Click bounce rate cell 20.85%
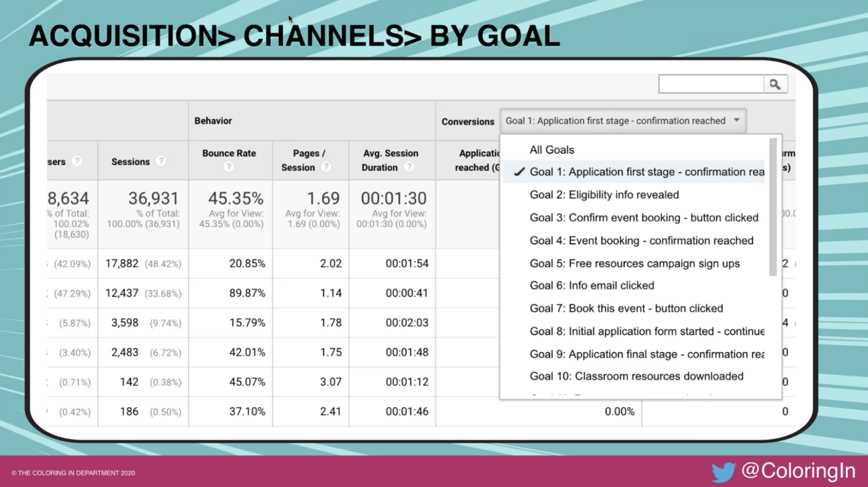Viewport: 868px width, 487px height. [x=247, y=263]
